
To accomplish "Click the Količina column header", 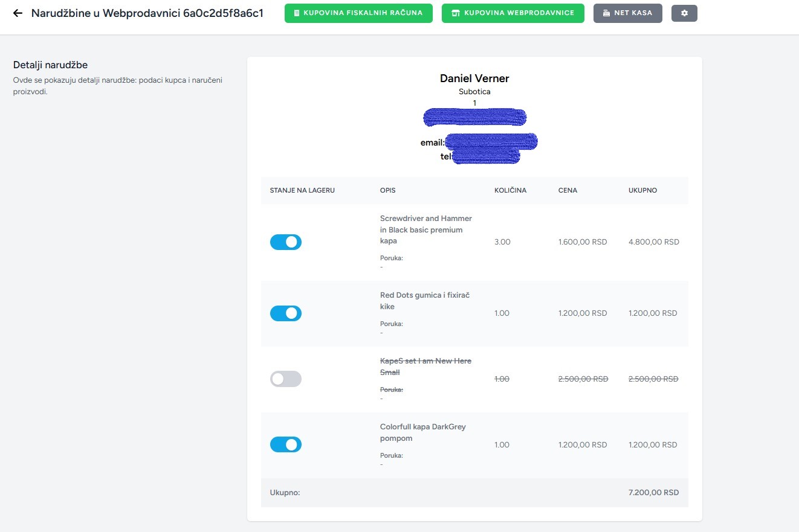I will tap(510, 190).
